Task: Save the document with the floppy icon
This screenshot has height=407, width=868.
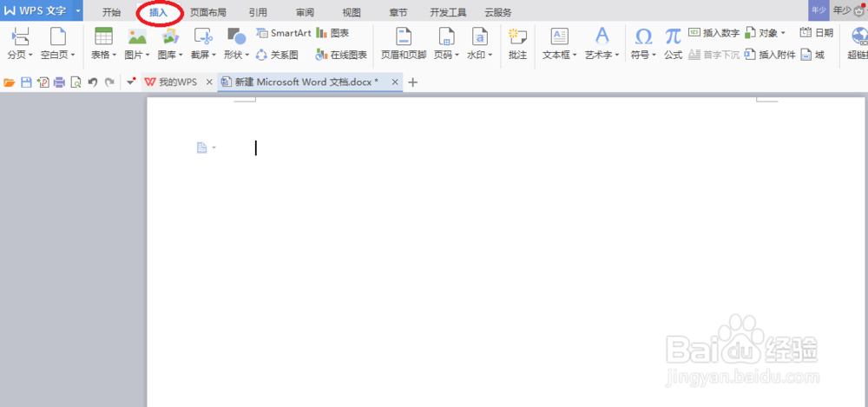Action: pyautogui.click(x=25, y=82)
